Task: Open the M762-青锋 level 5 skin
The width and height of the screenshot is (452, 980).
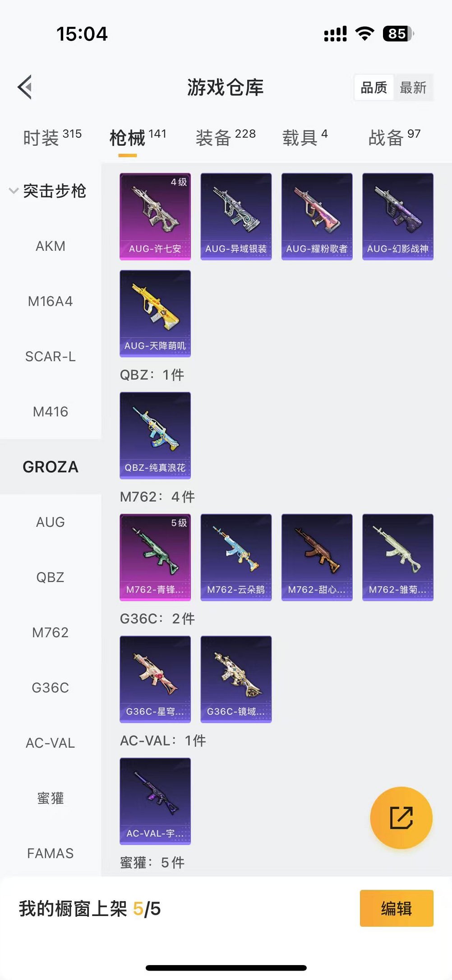Action: click(x=155, y=557)
